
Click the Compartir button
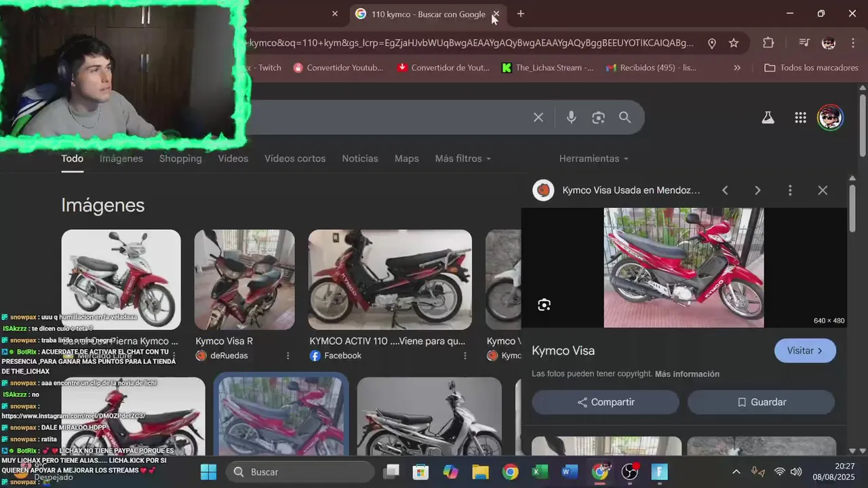tap(606, 402)
